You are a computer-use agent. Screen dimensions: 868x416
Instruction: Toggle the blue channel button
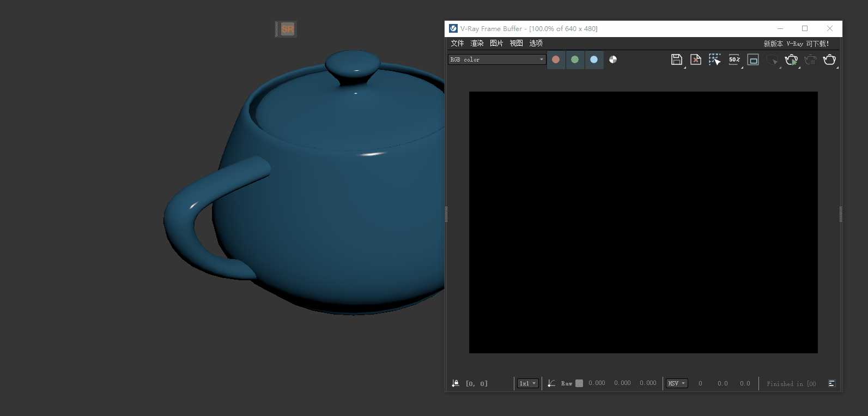pyautogui.click(x=594, y=60)
